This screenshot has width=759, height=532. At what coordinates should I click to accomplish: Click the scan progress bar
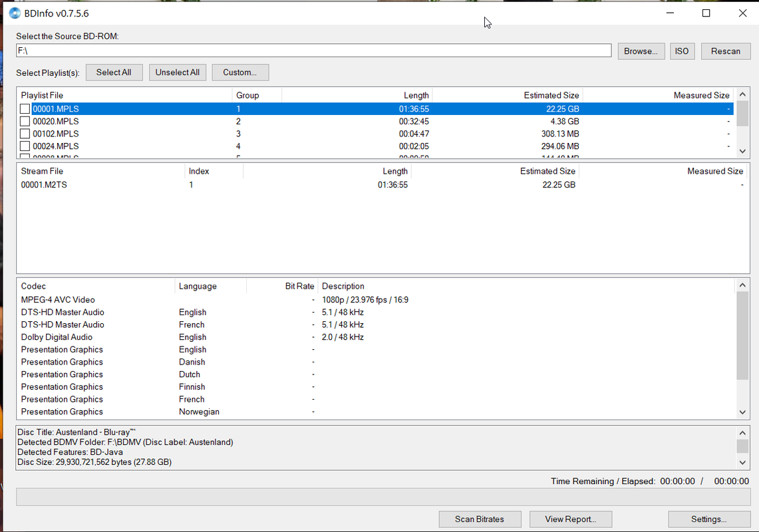383,497
